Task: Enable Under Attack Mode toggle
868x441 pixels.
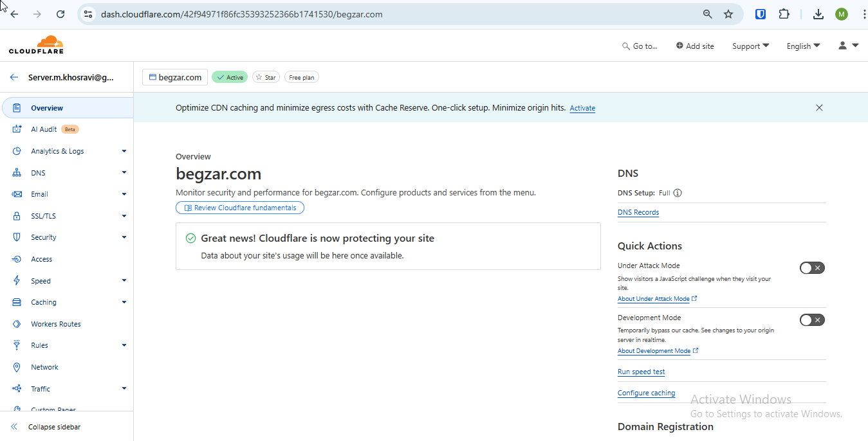Action: tap(812, 268)
